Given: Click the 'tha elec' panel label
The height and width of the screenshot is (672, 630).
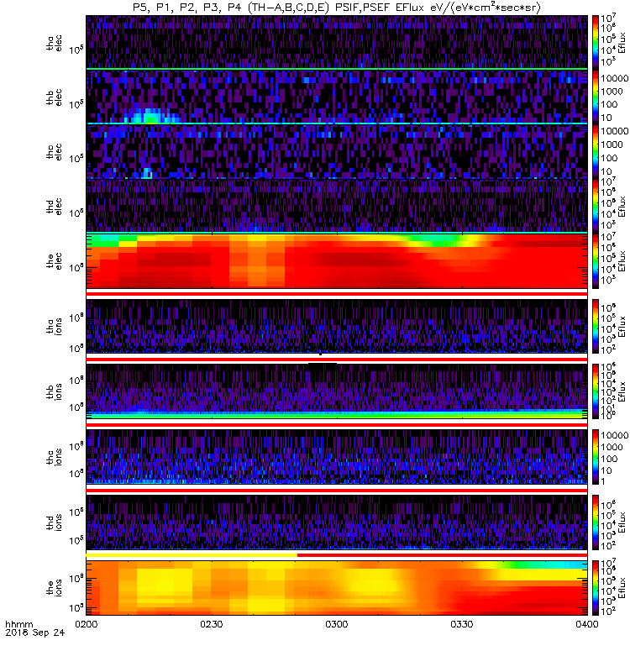Looking at the screenshot, I should (55, 43).
